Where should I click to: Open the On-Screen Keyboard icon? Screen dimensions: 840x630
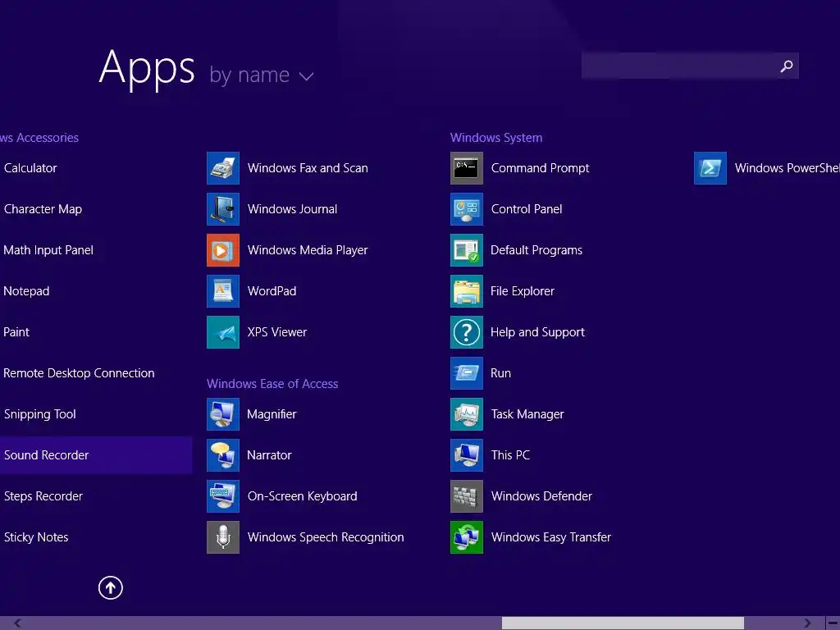(x=223, y=496)
